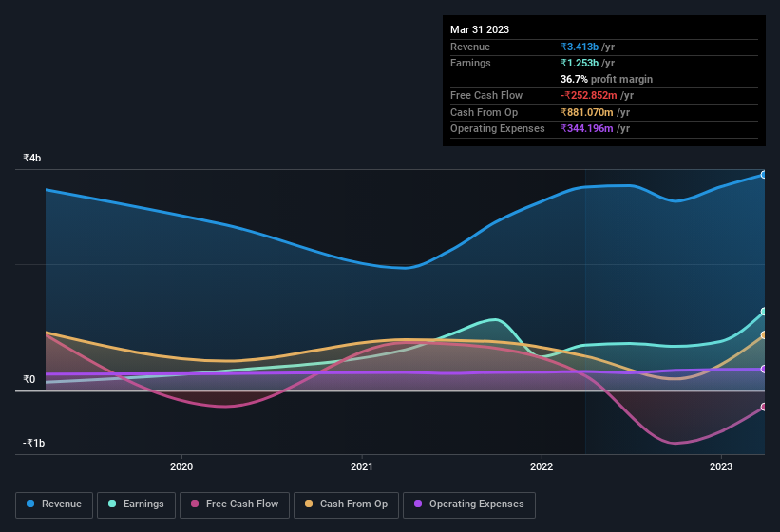Viewport: 780px width, 532px height.
Task: Toggle the Revenue series in legend
Action: tap(54, 504)
